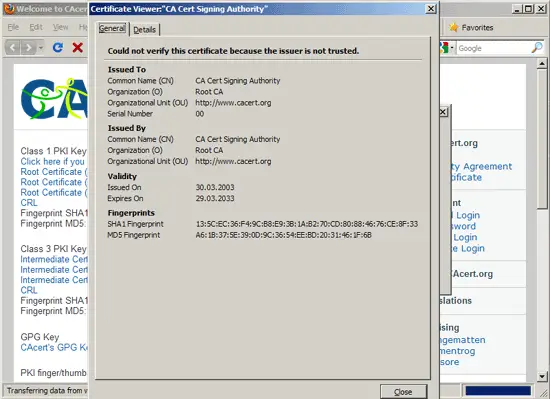
Task: Click the first Login link in sidebar
Action: tap(466, 215)
